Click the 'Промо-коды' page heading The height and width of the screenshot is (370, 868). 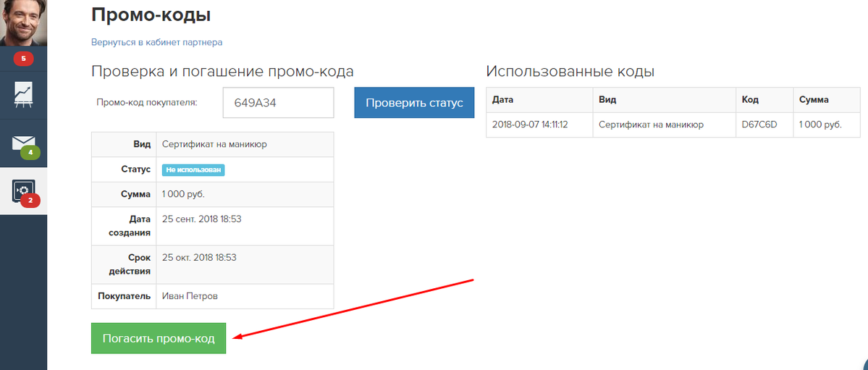(x=151, y=14)
